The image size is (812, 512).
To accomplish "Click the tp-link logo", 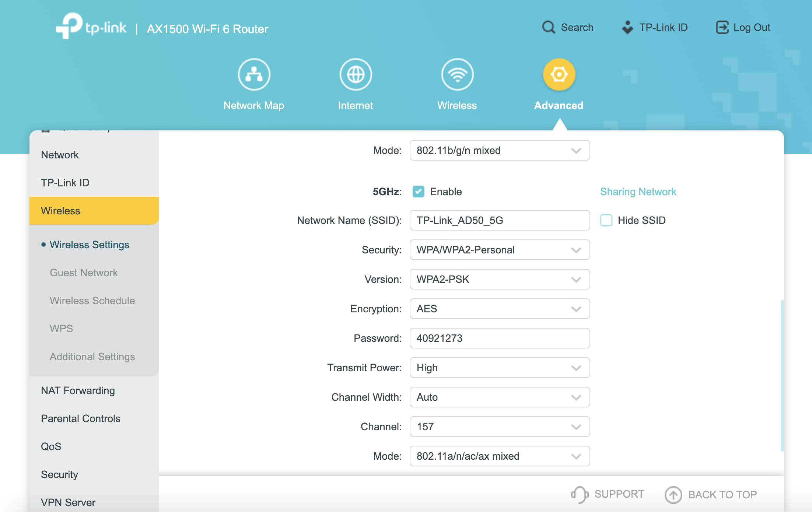I will tap(91, 27).
